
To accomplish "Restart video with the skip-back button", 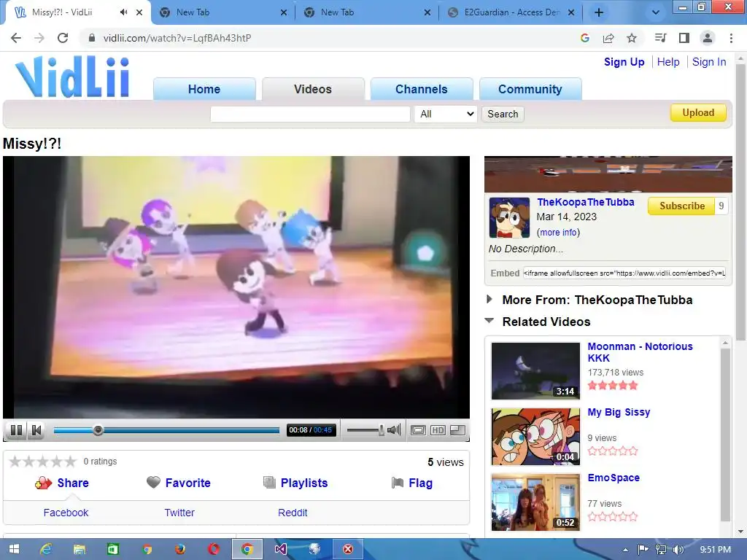I will point(36,430).
